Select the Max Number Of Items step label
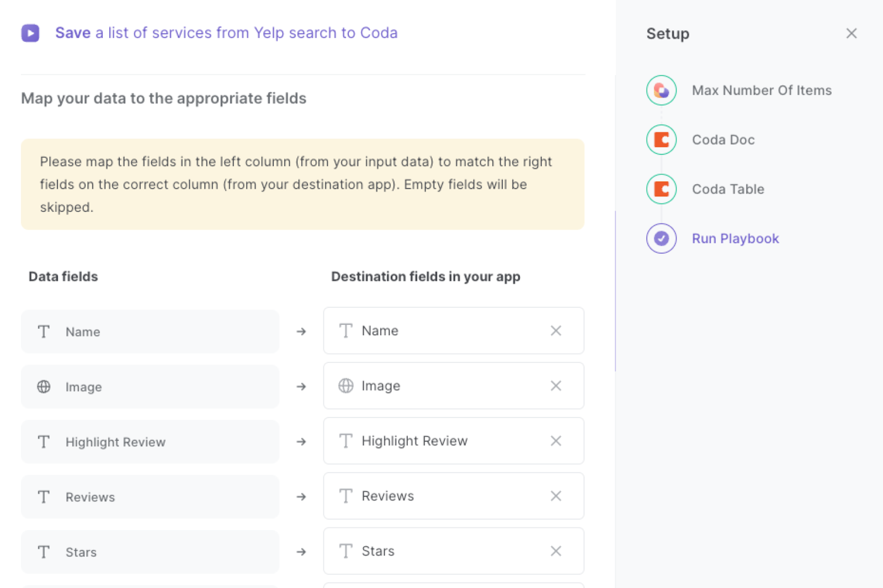 [x=762, y=90]
